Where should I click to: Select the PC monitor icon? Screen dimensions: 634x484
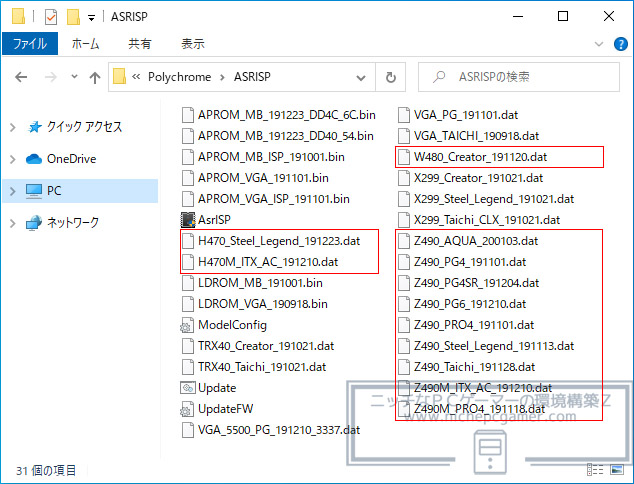point(34,191)
